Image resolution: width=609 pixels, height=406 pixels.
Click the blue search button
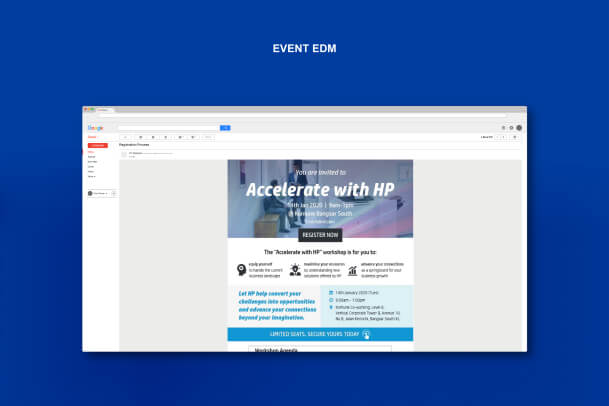225,128
